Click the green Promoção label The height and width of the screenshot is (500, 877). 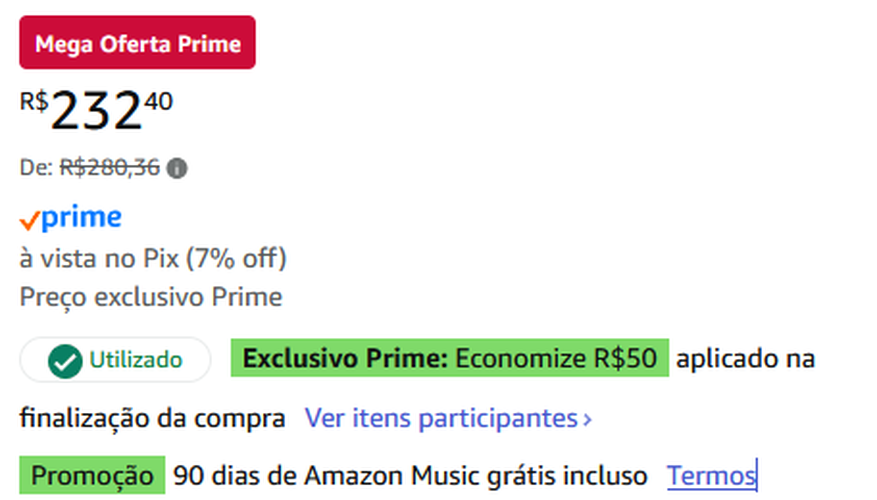92,475
